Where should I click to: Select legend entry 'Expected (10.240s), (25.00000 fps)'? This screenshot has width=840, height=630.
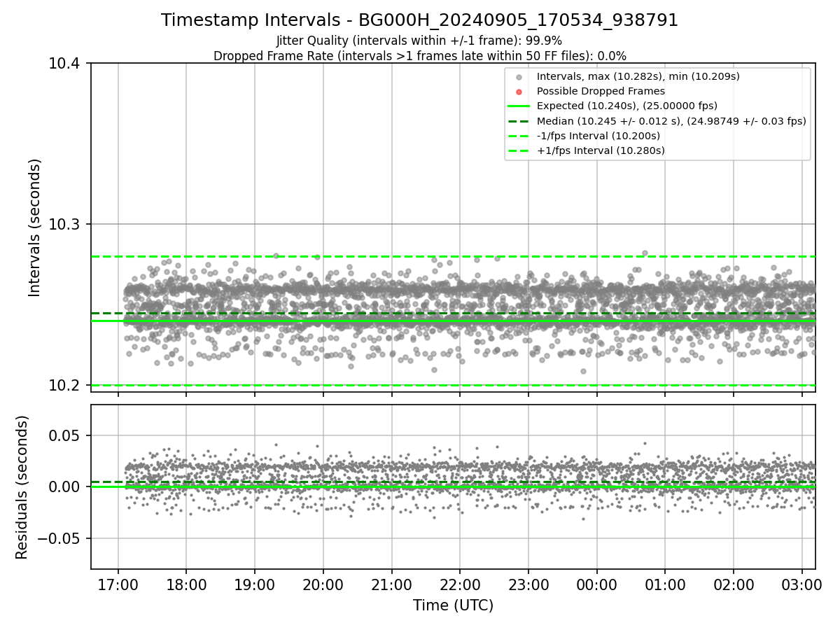click(x=627, y=106)
